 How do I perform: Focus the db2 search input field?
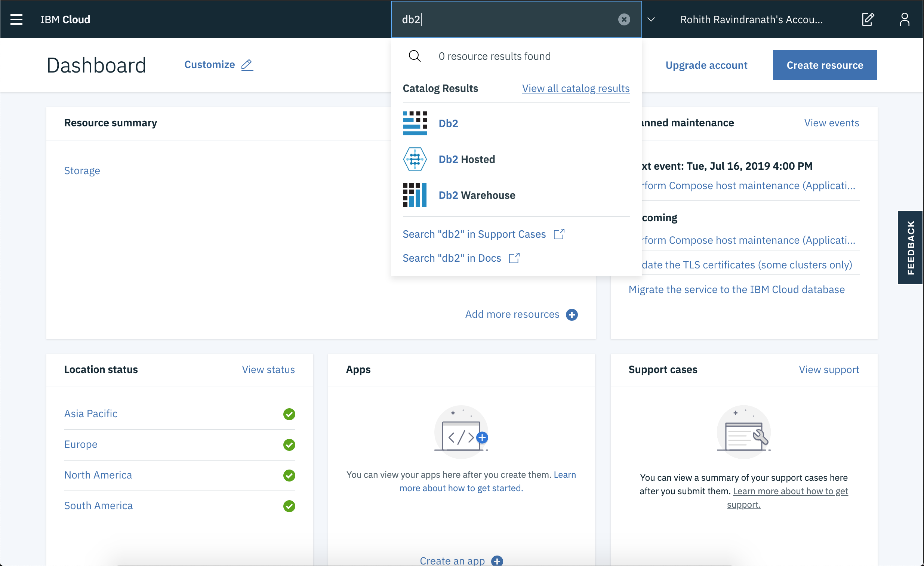(506, 19)
